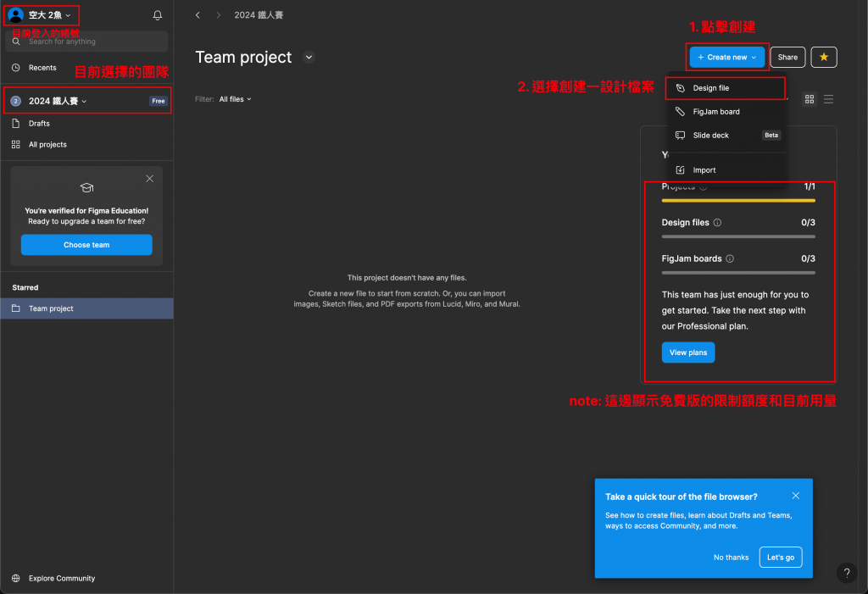Click the Create new button
The height and width of the screenshot is (594, 868).
(x=726, y=57)
